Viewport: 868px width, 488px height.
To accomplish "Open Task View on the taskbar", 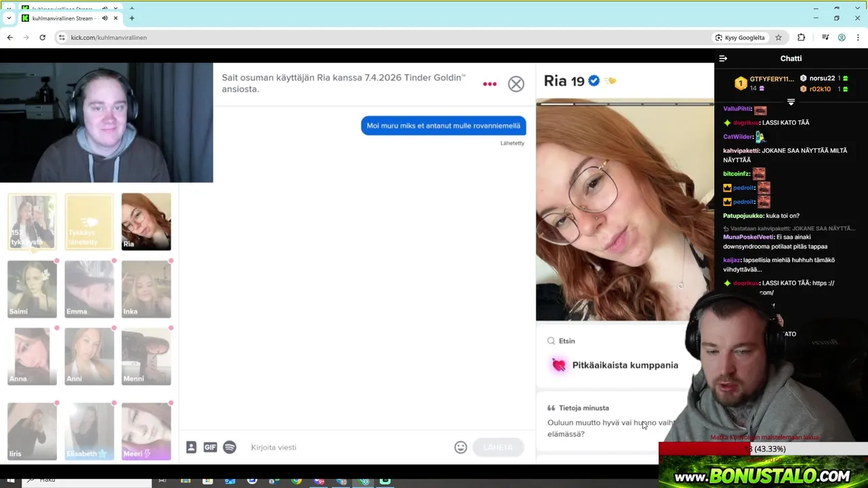I will (x=163, y=481).
